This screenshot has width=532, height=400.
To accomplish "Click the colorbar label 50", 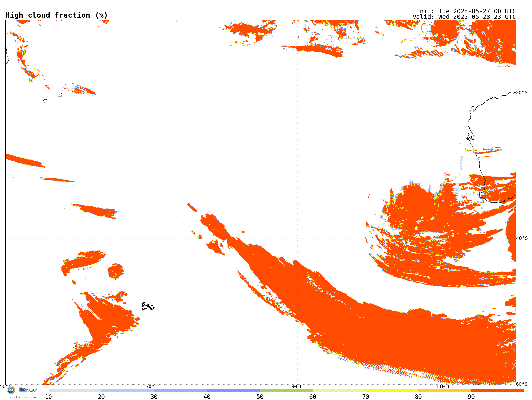I will pyautogui.click(x=260, y=397).
